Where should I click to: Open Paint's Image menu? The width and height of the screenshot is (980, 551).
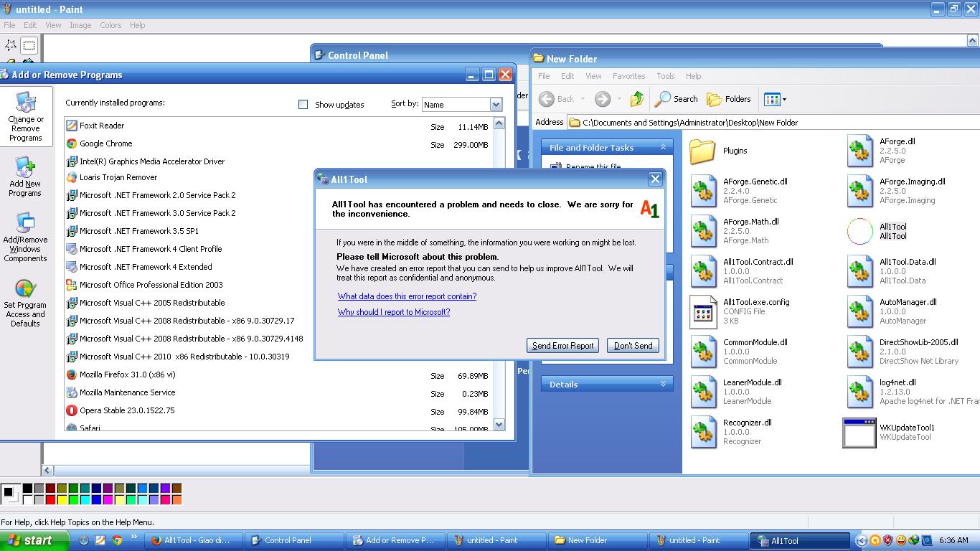click(80, 25)
